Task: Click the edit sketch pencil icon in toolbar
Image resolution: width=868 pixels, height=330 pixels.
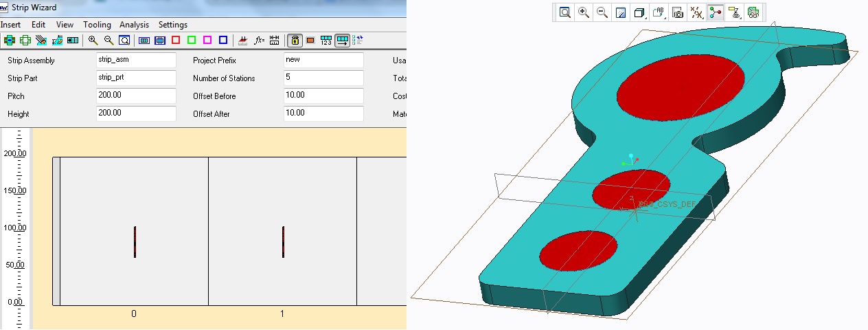Action: coord(57,40)
